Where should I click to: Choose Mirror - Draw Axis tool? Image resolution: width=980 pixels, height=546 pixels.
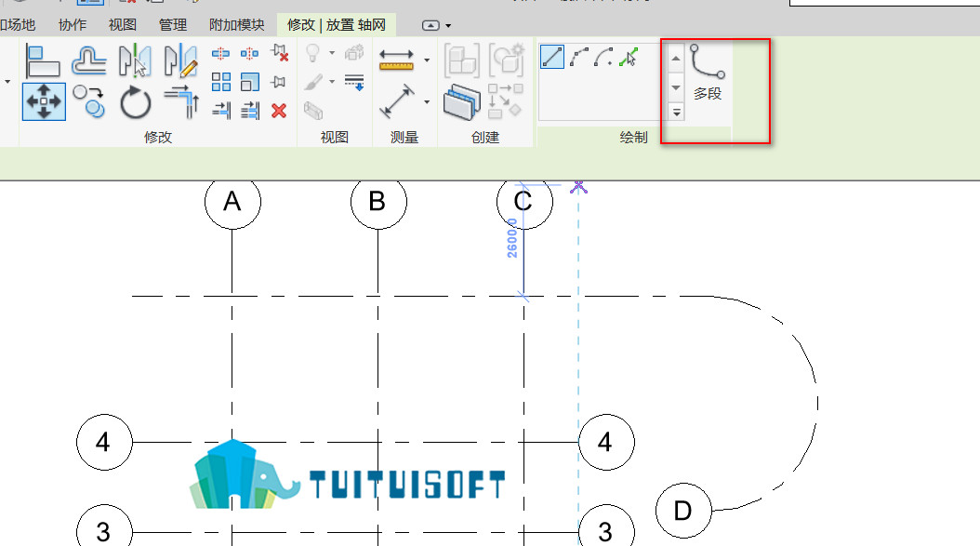[x=181, y=60]
